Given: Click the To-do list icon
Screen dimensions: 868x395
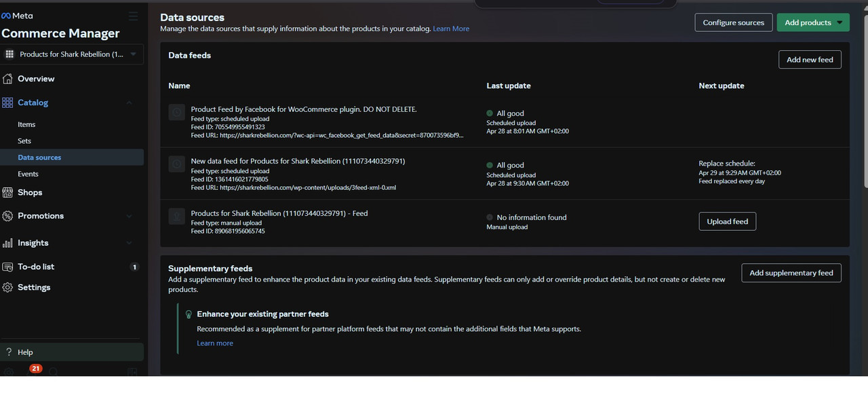Looking at the screenshot, I should tap(7, 267).
